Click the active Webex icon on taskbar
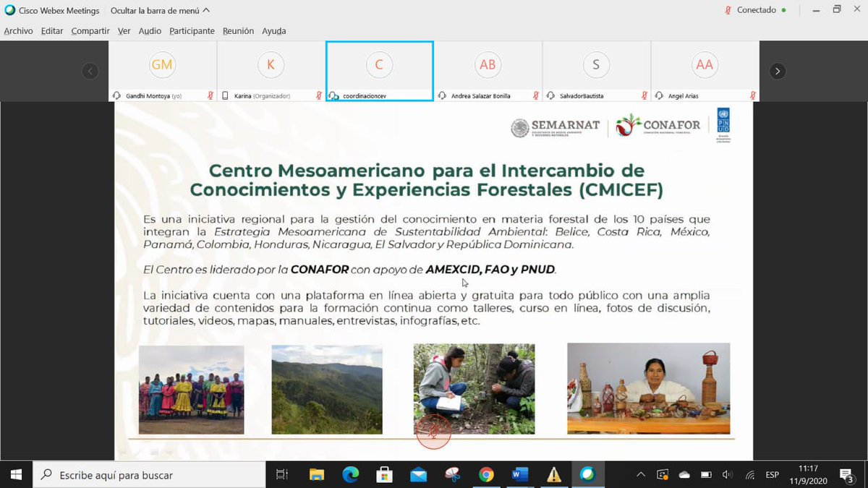 pyautogui.click(x=587, y=475)
